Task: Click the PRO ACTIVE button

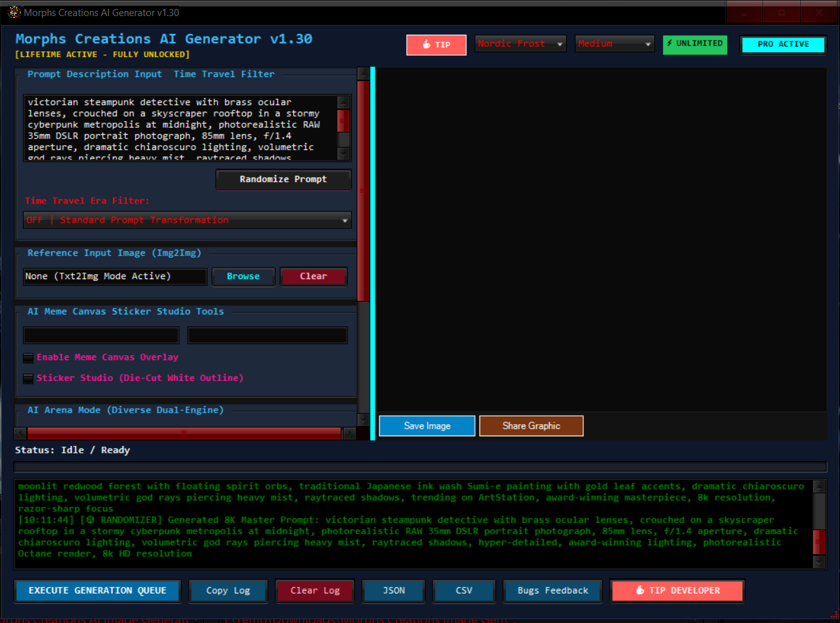Action: 783,44
